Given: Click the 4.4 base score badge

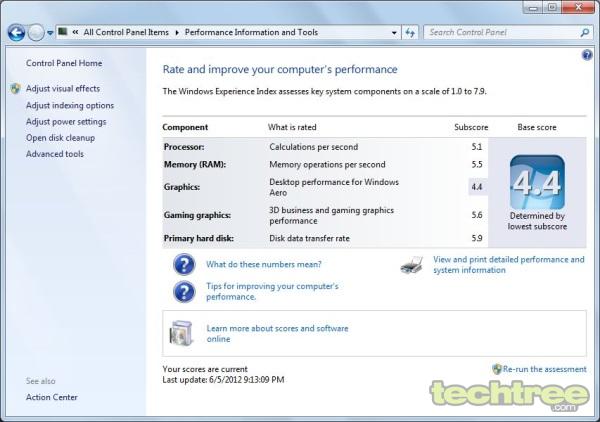Looking at the screenshot, I should 537,182.
